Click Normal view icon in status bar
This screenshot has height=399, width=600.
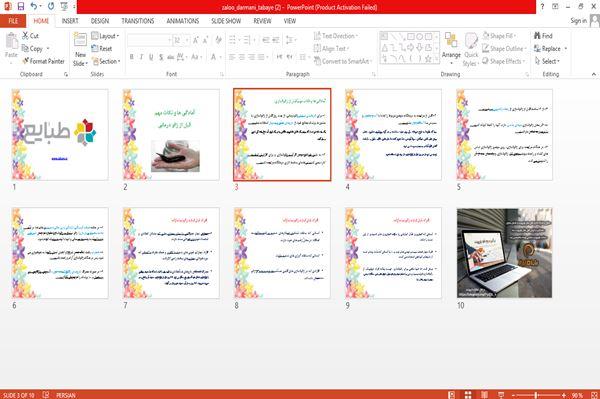[452, 395]
